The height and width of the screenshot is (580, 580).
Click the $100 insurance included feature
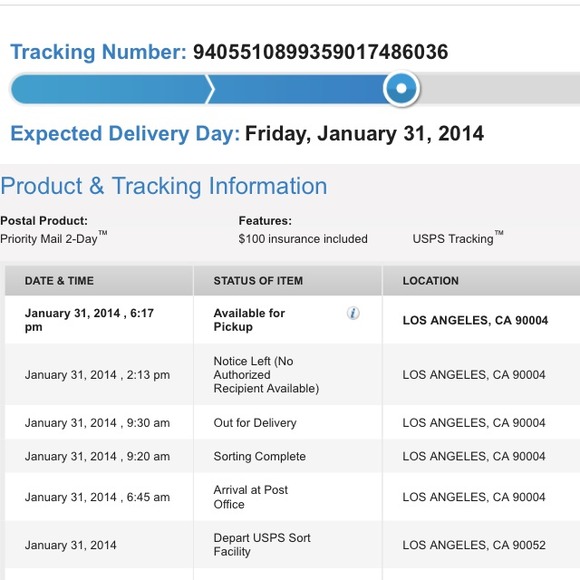[303, 239]
